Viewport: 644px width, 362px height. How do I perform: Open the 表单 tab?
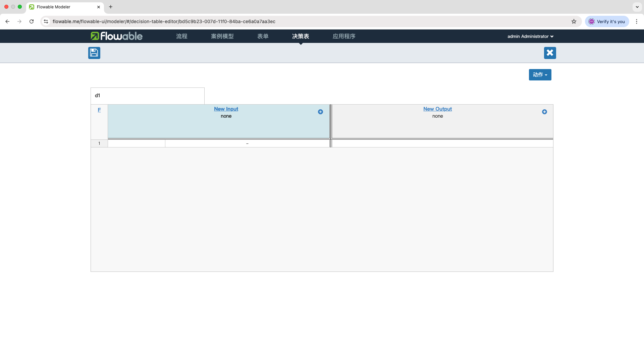click(x=263, y=36)
